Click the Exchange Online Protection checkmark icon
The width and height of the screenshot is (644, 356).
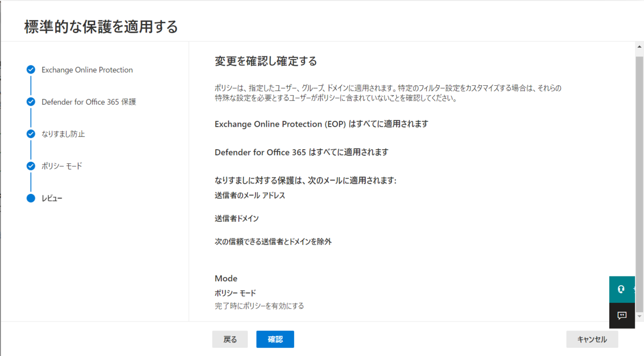pyautogui.click(x=31, y=70)
